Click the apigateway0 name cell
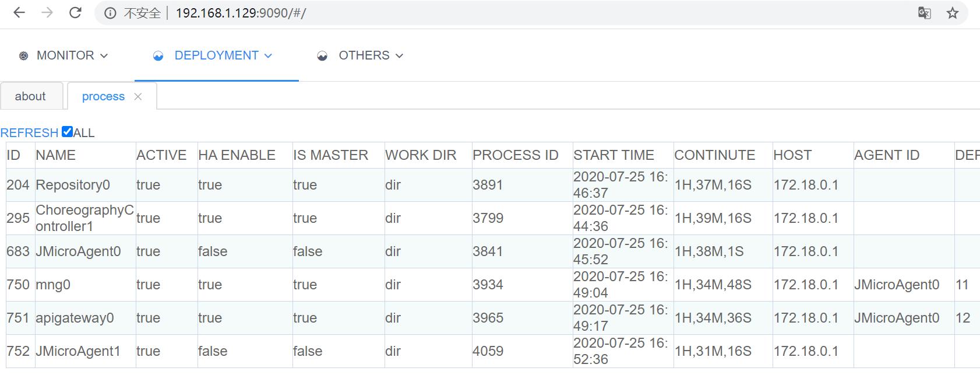The height and width of the screenshot is (378, 980). [75, 318]
